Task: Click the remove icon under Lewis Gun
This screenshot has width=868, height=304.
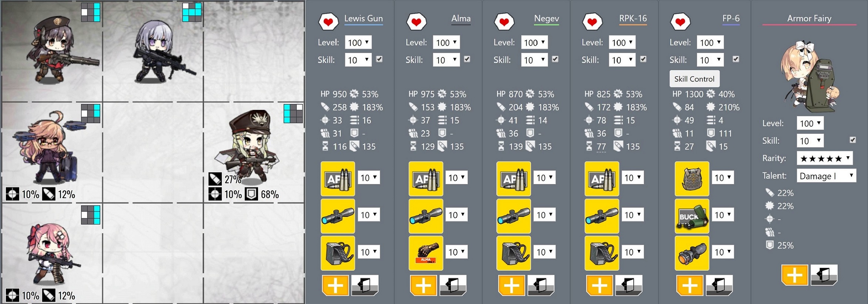Action: click(365, 285)
